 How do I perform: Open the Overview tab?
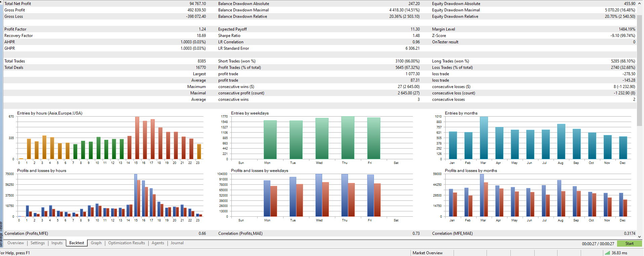point(15,243)
